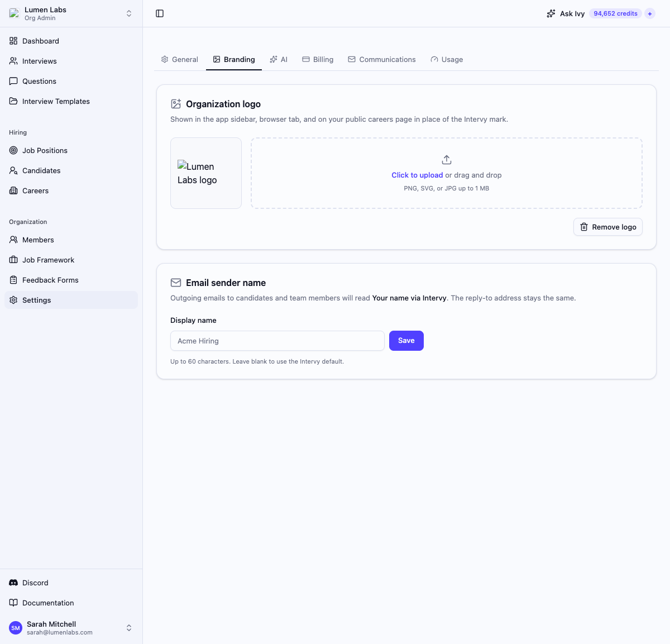This screenshot has width=670, height=644.
Task: Open the General settings tab
Action: pos(180,59)
